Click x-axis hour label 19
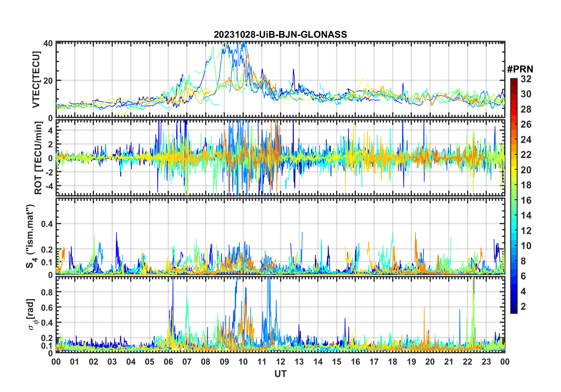561x392 pixels. (x=411, y=362)
